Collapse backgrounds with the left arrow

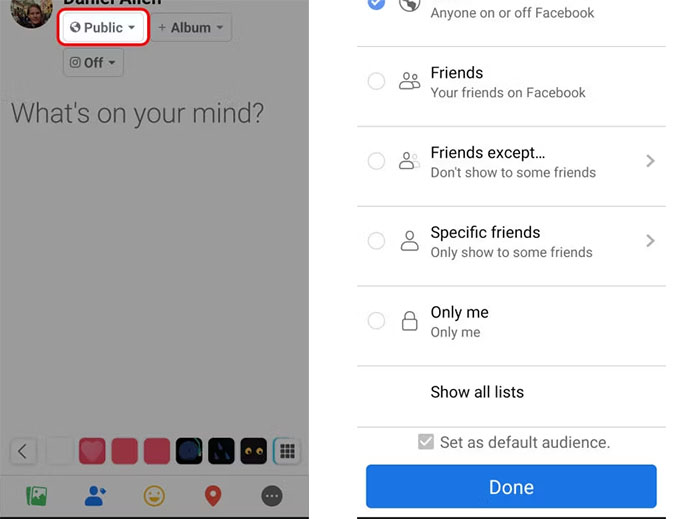click(23, 451)
